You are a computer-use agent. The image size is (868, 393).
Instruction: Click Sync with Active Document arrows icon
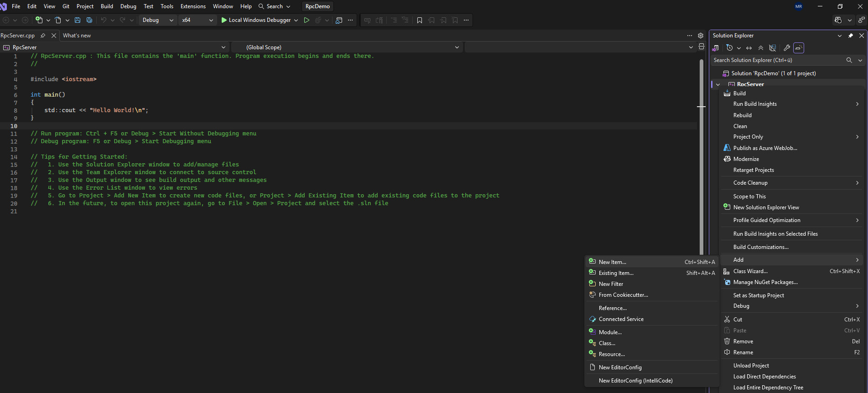749,48
